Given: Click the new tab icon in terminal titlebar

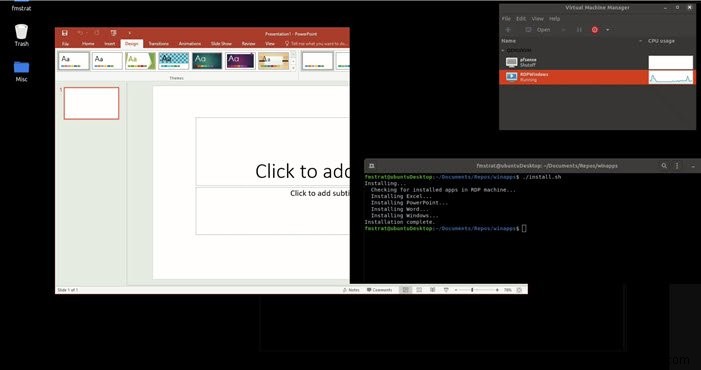Looking at the screenshot, I should pyautogui.click(x=371, y=166).
